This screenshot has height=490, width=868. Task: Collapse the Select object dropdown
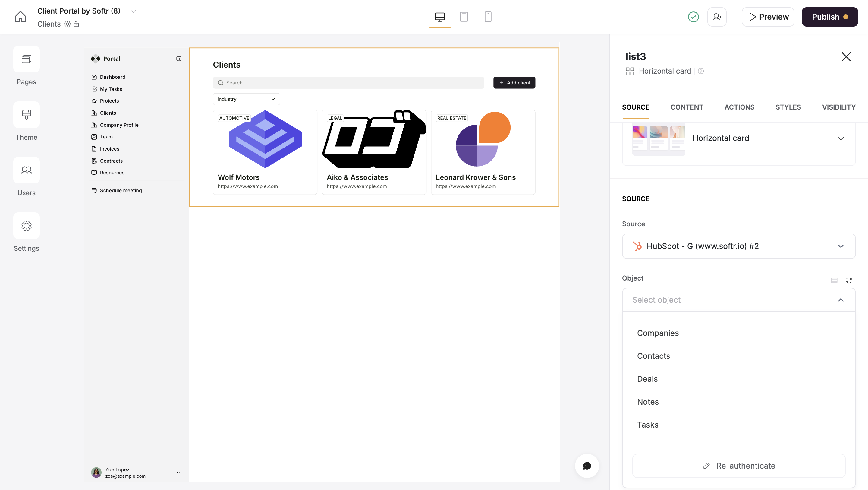tap(841, 300)
